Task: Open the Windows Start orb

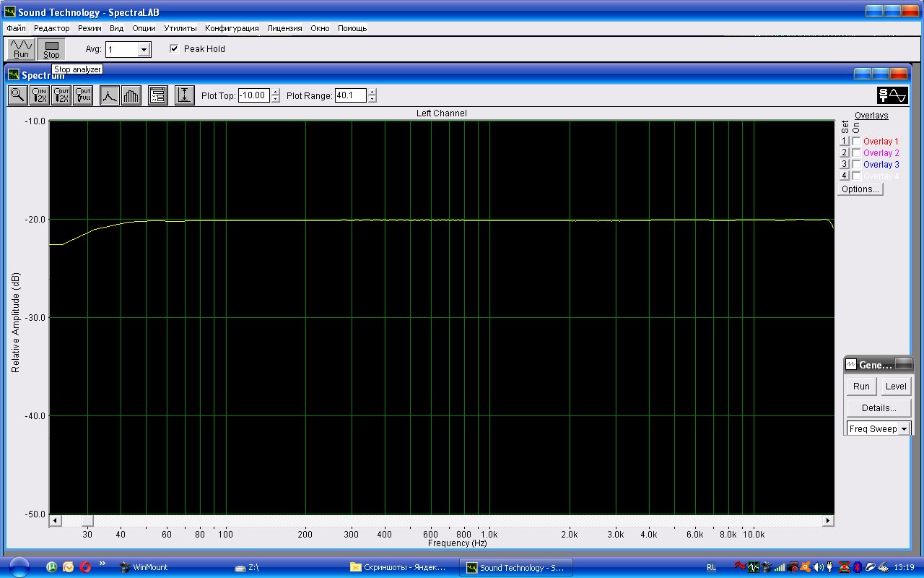Action: pyautogui.click(x=19, y=567)
